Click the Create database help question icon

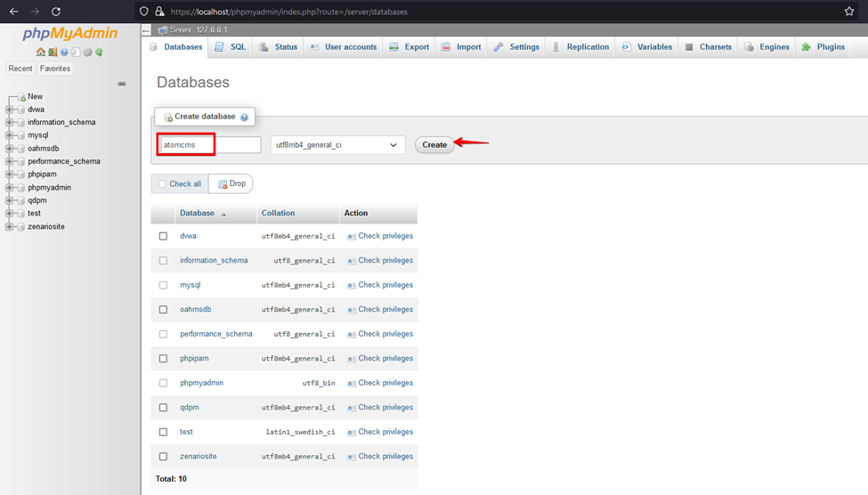click(244, 117)
